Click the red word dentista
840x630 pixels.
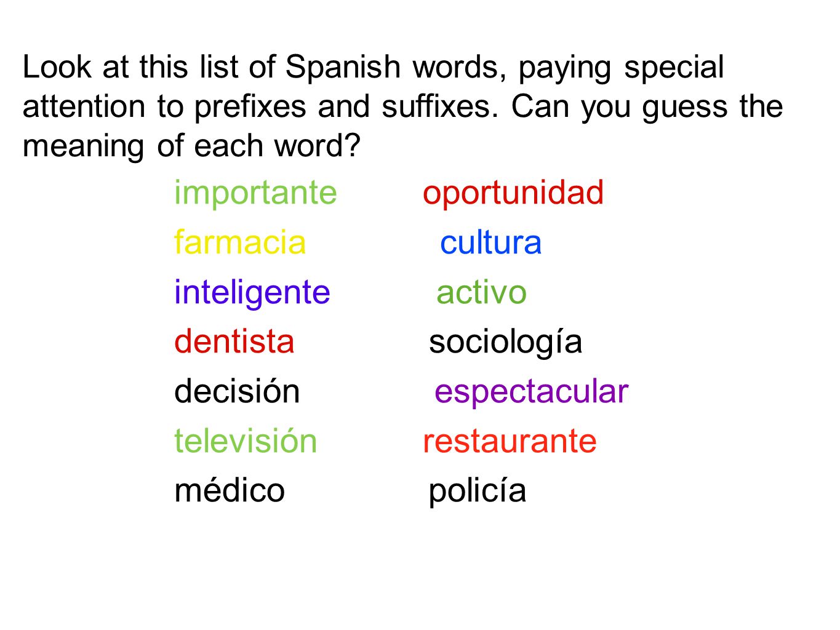click(234, 341)
